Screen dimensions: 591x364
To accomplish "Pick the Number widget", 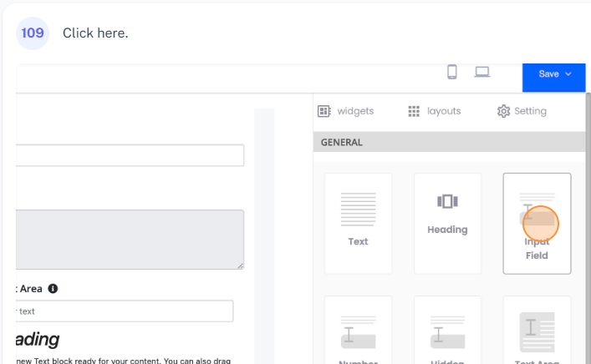I will tap(358, 334).
